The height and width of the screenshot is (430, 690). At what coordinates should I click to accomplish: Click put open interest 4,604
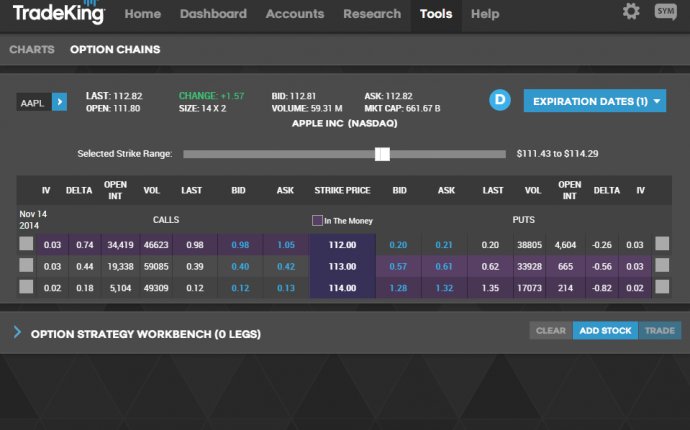[565, 245]
